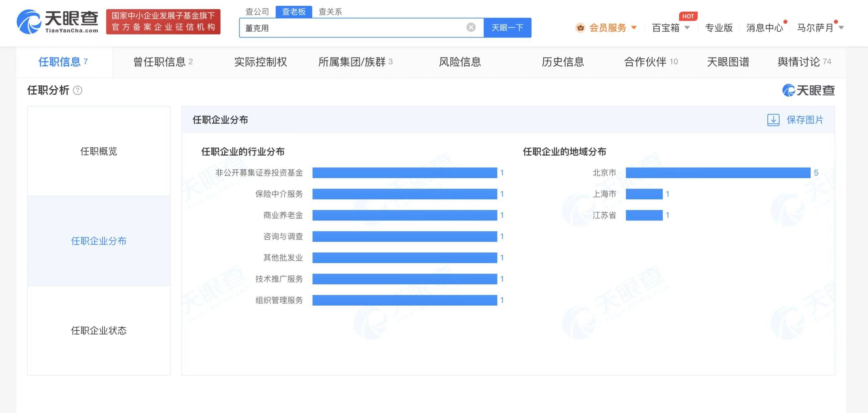Expand the 会员服务 dropdown arrow
The width and height of the screenshot is (868, 413).
click(633, 28)
